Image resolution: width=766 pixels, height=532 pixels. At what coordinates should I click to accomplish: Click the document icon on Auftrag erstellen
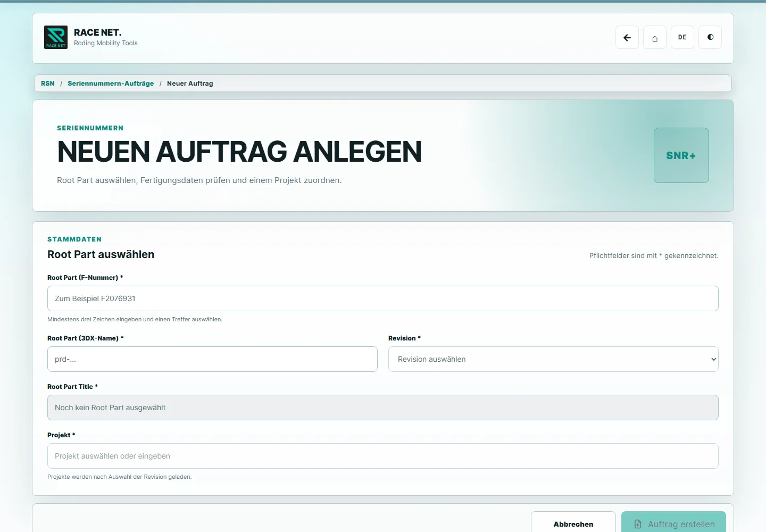tap(638, 524)
